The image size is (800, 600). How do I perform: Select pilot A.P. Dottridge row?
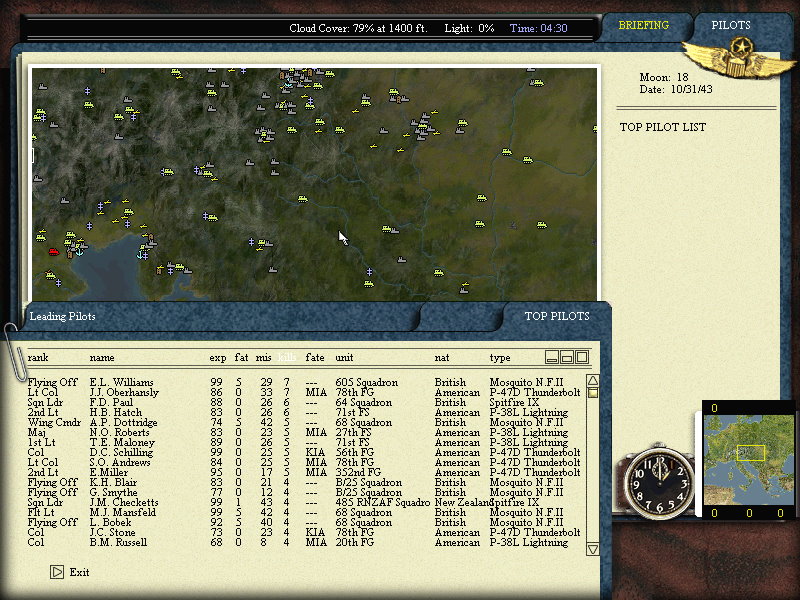(304, 422)
